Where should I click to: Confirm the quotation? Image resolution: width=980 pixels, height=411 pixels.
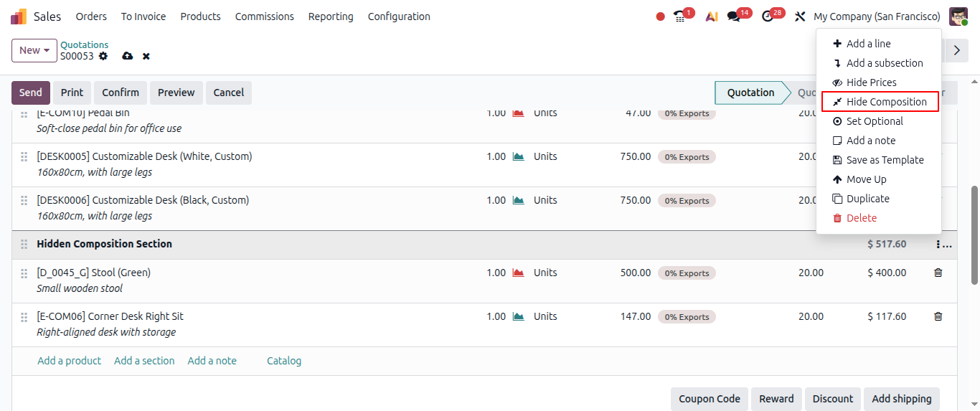[121, 93]
